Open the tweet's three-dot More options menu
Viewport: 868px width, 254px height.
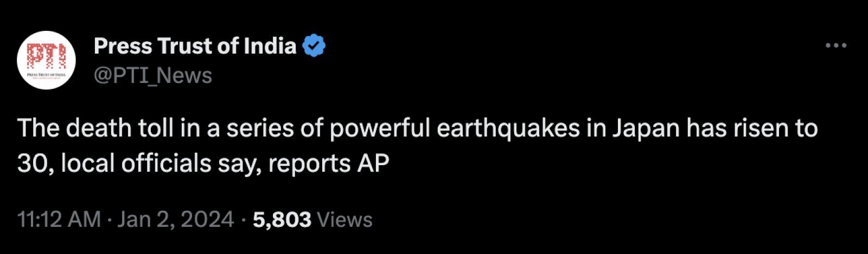tap(836, 46)
